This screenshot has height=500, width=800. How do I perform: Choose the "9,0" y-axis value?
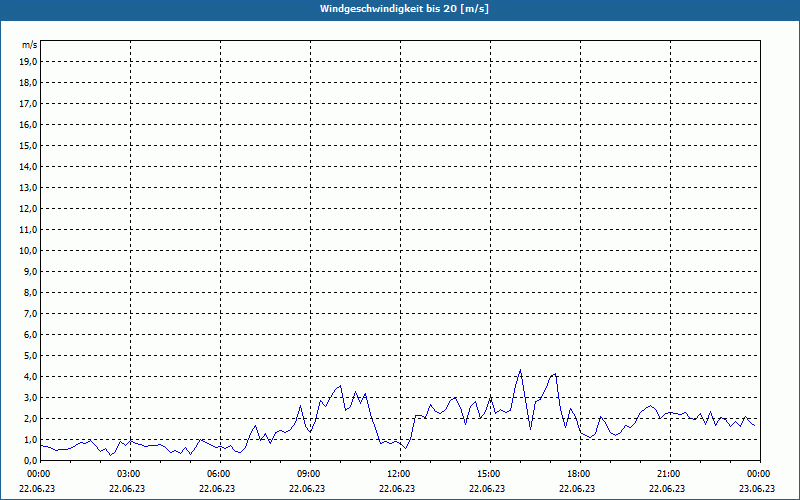(30, 271)
